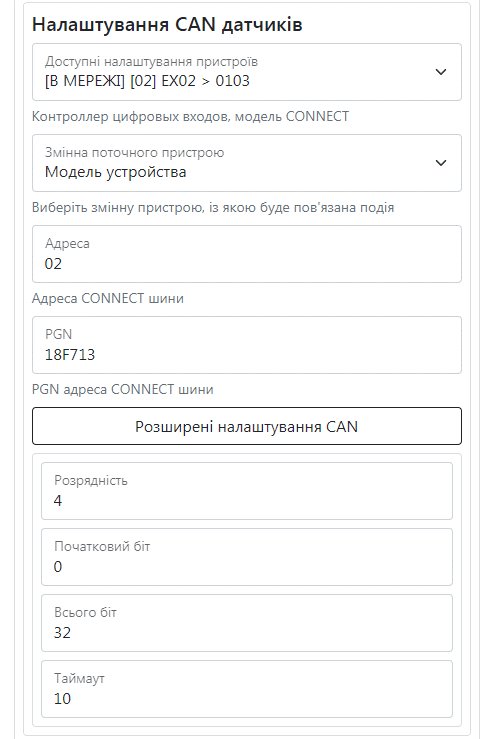Open the Доступні налаштування пристроїв dropdown
Screen dimensions: 495x739
pyautogui.click(x=247, y=72)
